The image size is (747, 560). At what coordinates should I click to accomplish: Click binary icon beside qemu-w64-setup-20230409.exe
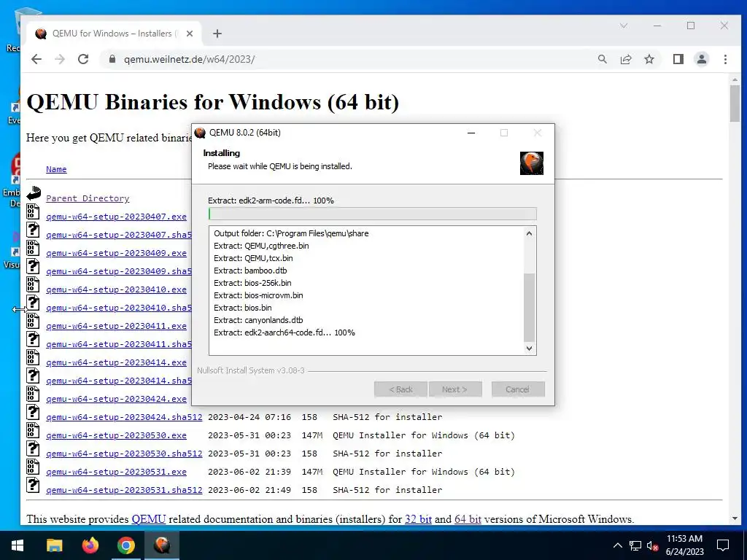coord(33,248)
